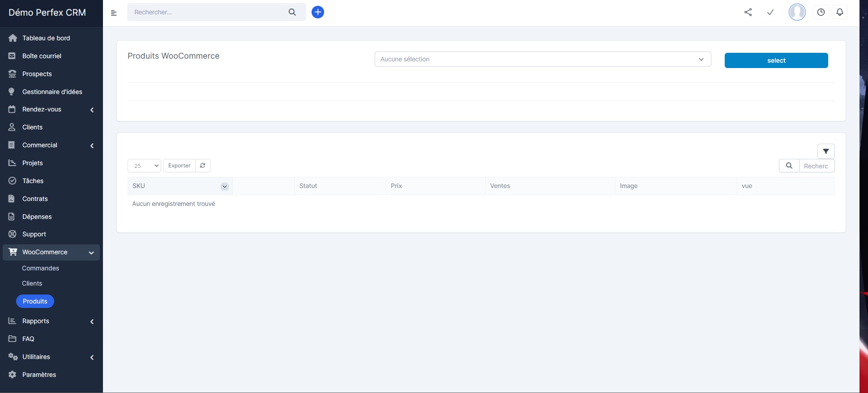The height and width of the screenshot is (393, 868).
Task: Expand the Commercial submenu arrow
Action: coord(92,145)
